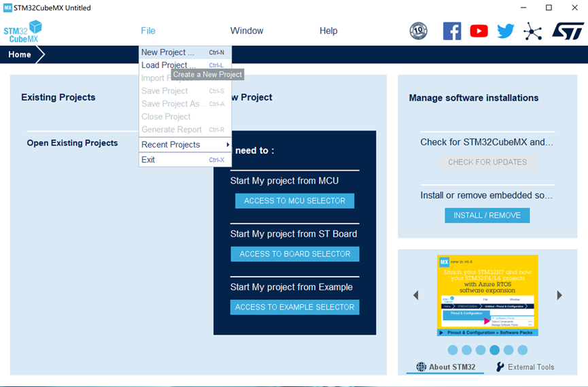The image size is (588, 387).
Task: Open the Help menu
Action: (328, 31)
